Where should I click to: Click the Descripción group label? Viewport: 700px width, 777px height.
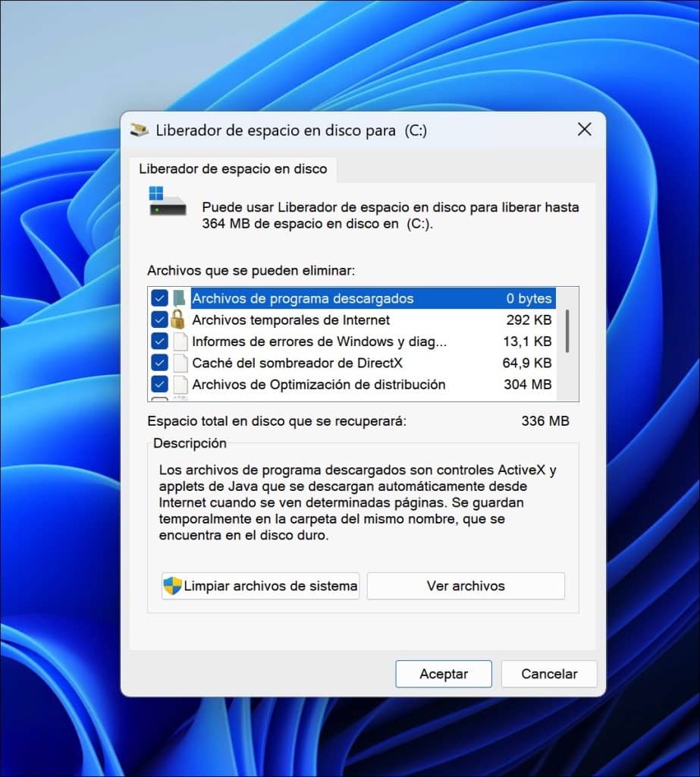(190, 443)
